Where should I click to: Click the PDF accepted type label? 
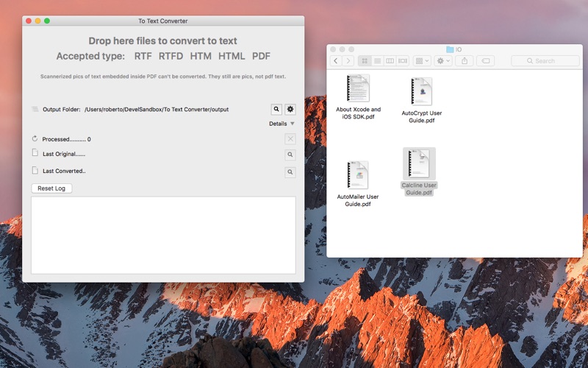click(x=261, y=56)
